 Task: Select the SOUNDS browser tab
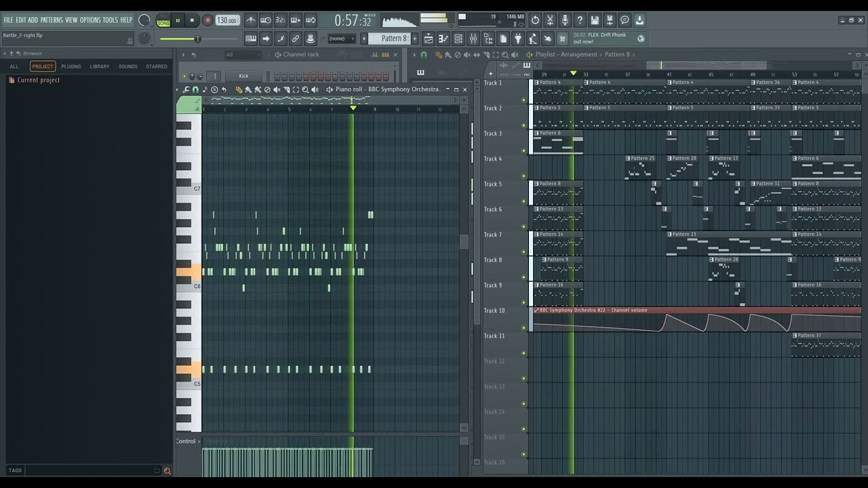click(x=128, y=66)
